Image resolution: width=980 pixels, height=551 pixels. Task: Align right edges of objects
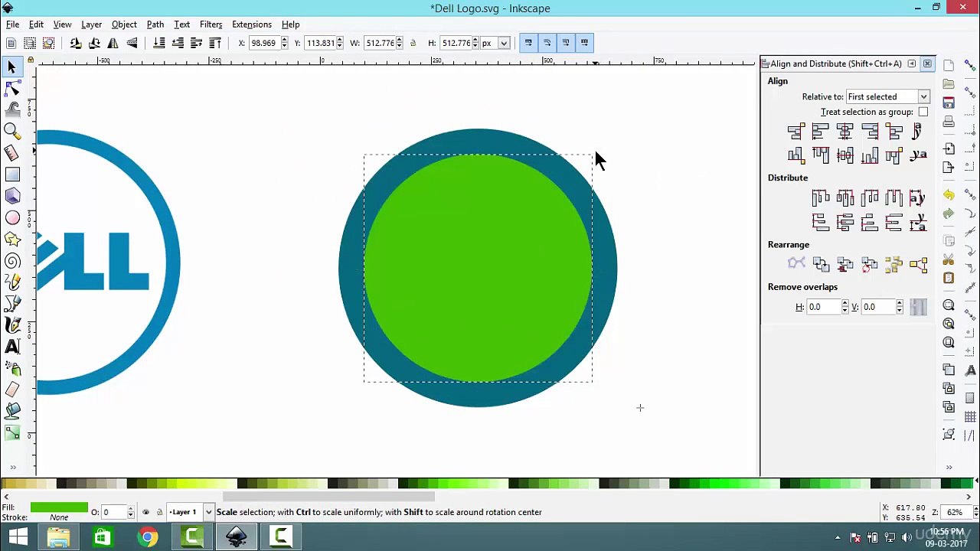coord(870,132)
